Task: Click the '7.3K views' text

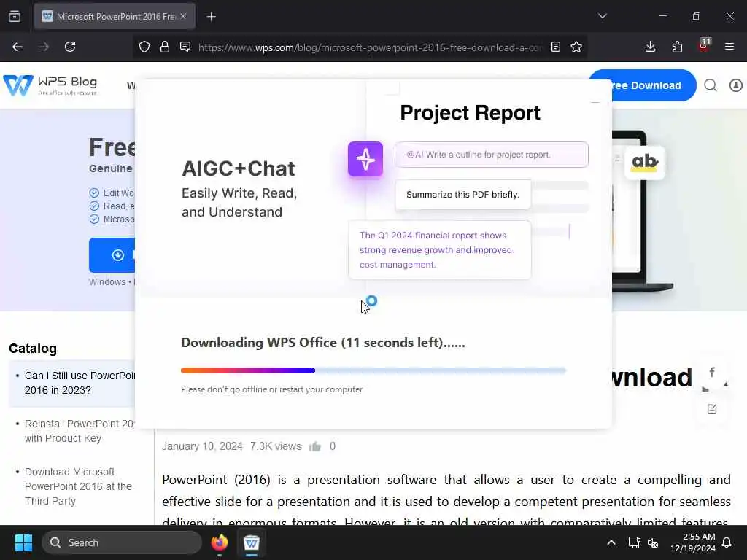Action: pyautogui.click(x=276, y=446)
